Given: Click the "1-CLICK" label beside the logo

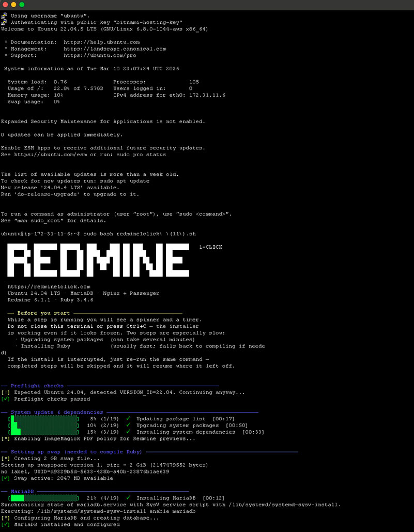Looking at the screenshot, I should (x=210, y=247).
